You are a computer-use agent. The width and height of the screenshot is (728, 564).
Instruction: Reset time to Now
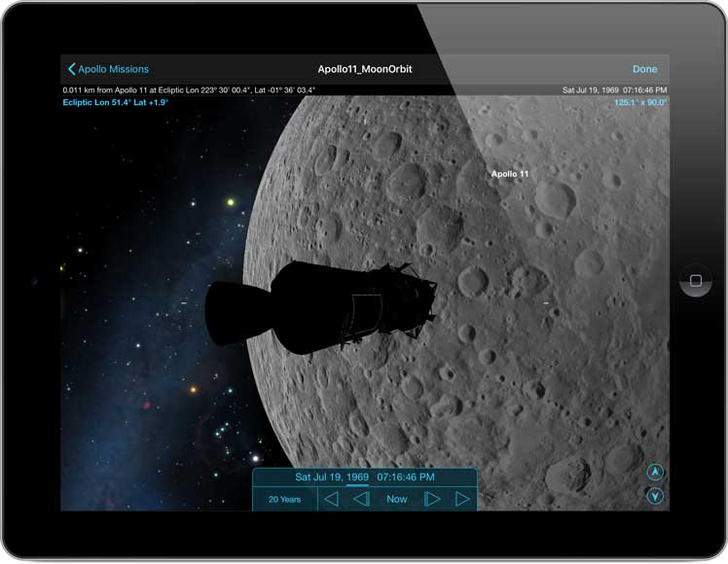click(x=397, y=499)
